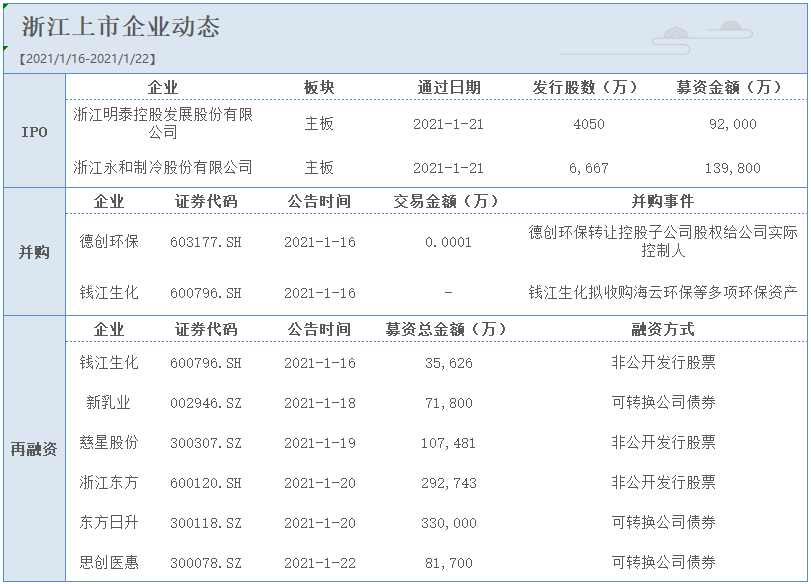Click the 并购事件 column header
811x584 pixels.
point(663,201)
